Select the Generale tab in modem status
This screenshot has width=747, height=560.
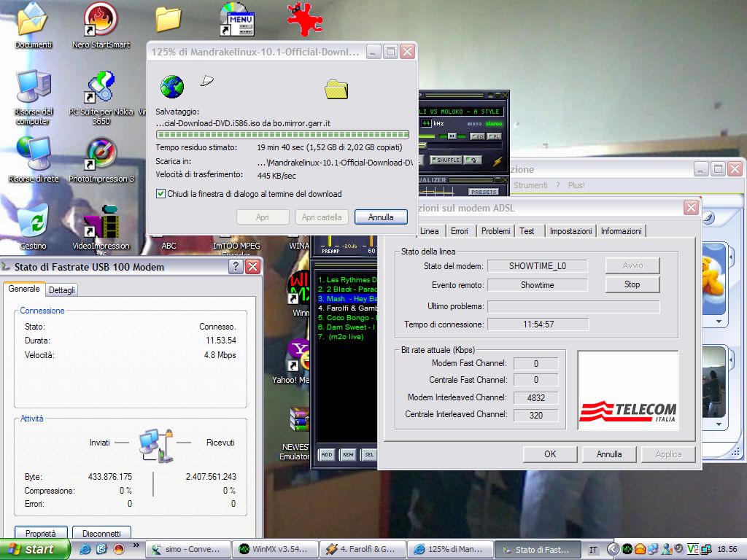pyautogui.click(x=24, y=289)
